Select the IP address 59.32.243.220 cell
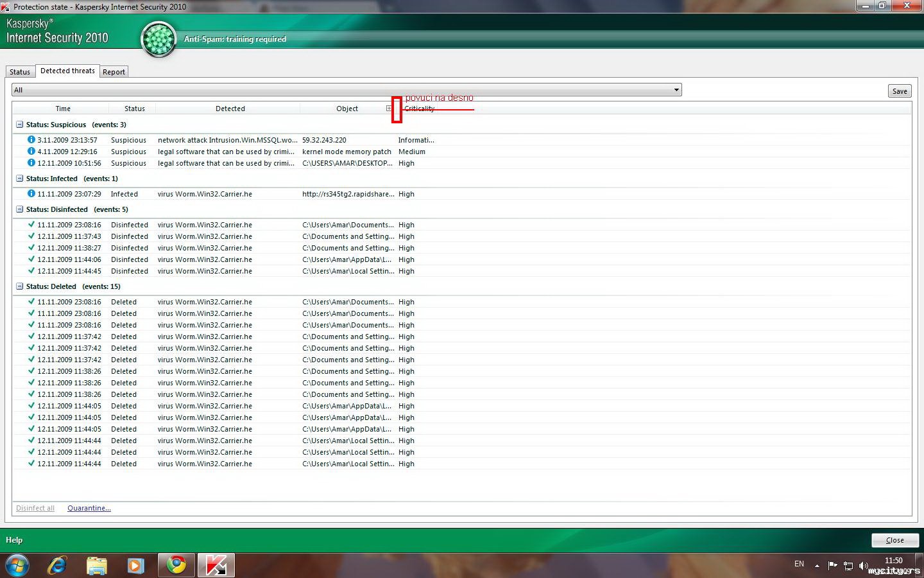Screen dimensions: 924x578 (x=324, y=140)
